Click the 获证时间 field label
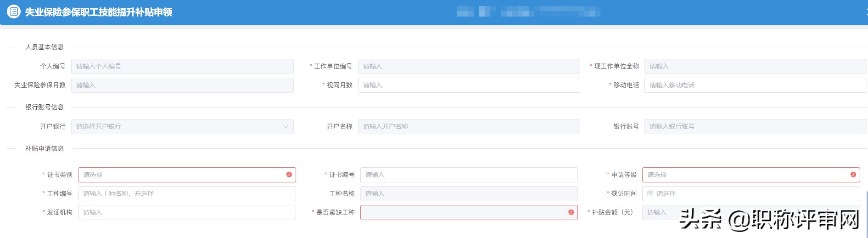The height and width of the screenshot is (238, 868). pos(624,193)
